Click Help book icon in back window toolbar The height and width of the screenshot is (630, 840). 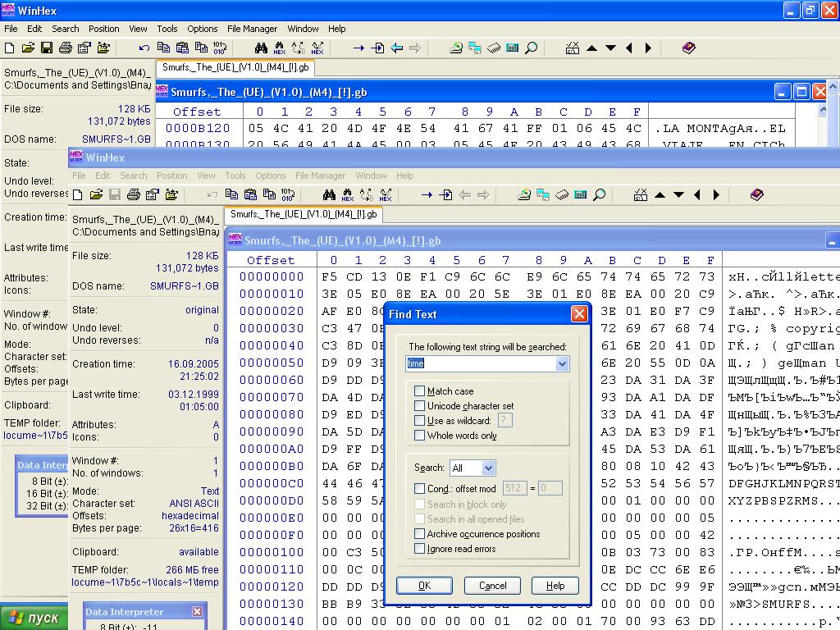[688, 48]
